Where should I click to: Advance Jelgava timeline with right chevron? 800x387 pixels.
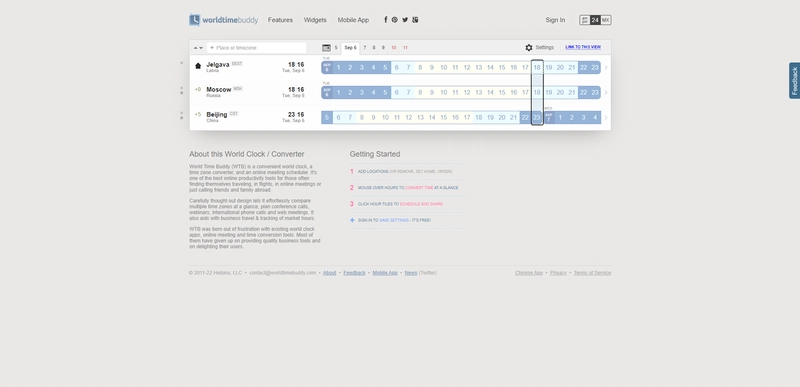tap(606, 67)
